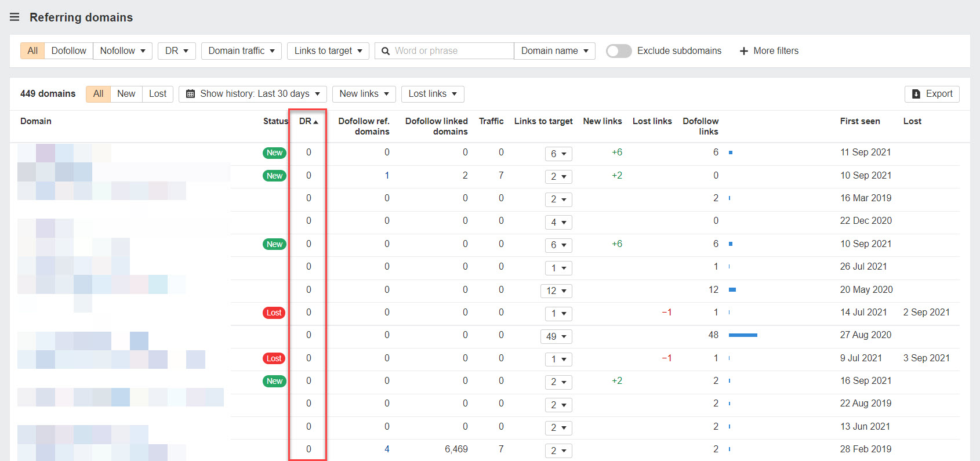Click the red Lost badge dated 14 Jul 2021
This screenshot has width=980, height=461.
tap(274, 313)
